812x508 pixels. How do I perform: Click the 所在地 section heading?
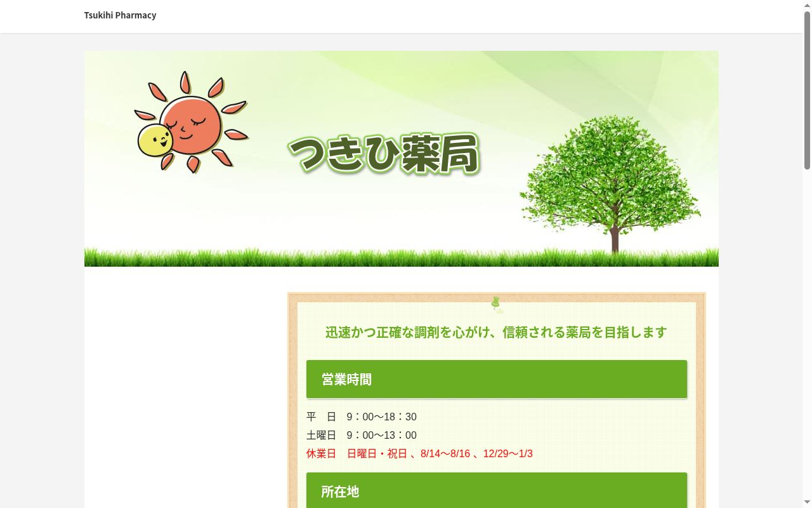click(x=497, y=490)
